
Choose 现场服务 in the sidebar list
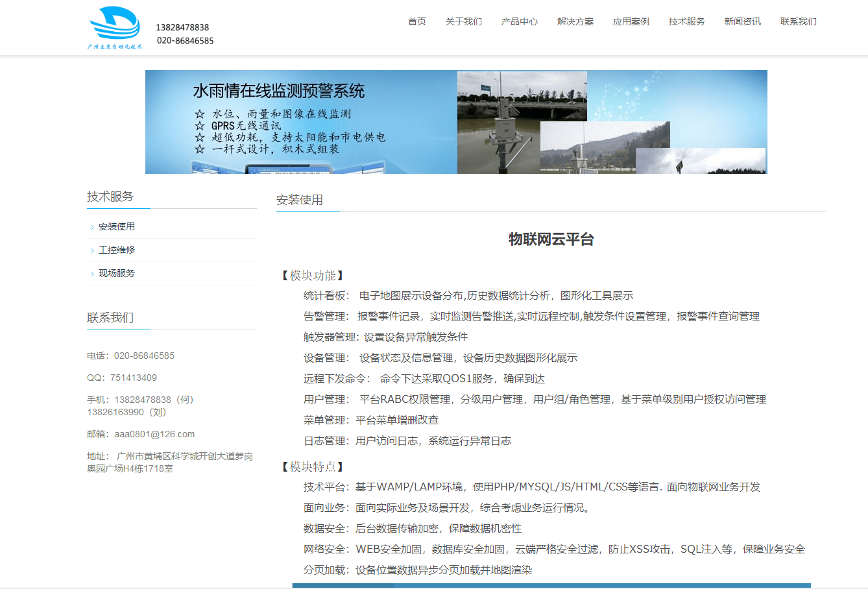[x=117, y=273]
